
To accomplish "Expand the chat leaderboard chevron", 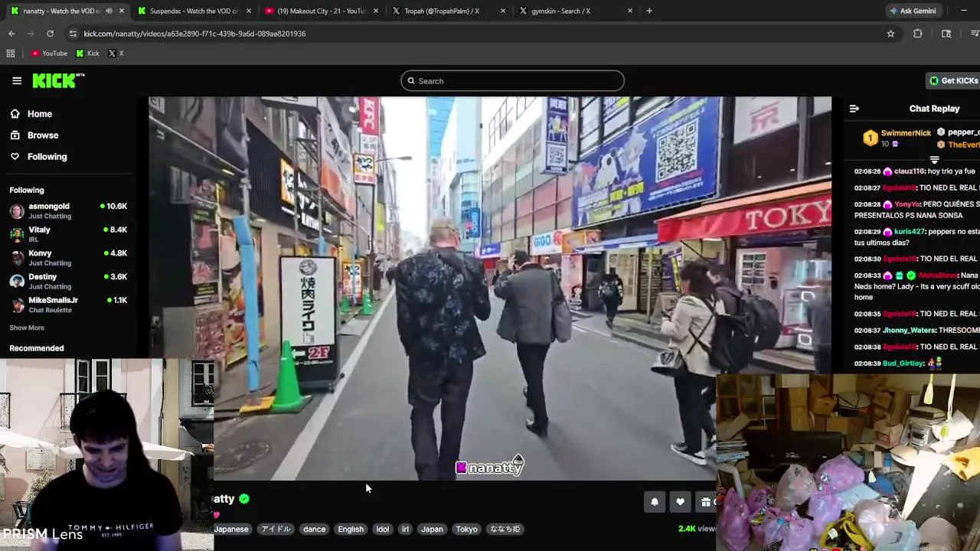I will (934, 160).
